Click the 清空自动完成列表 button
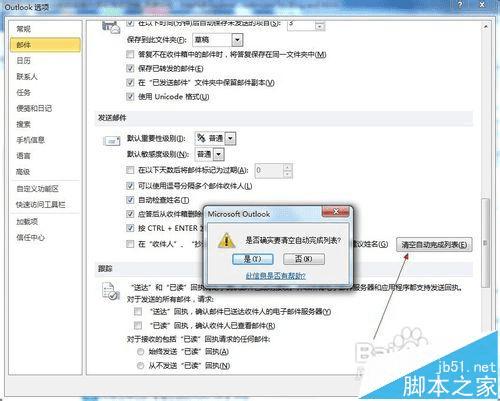Viewport: 500px width, 401px height. click(x=434, y=245)
